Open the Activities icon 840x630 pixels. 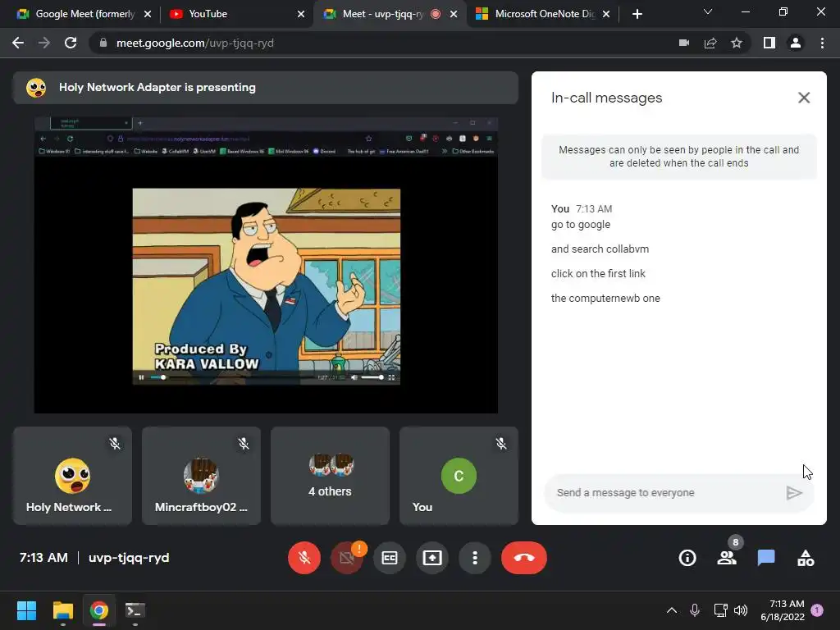(806, 558)
